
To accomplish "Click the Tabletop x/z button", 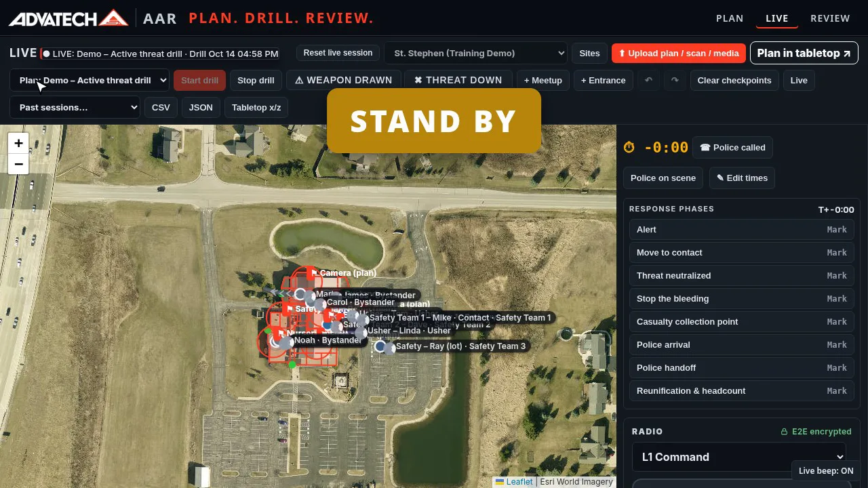I will tap(256, 107).
